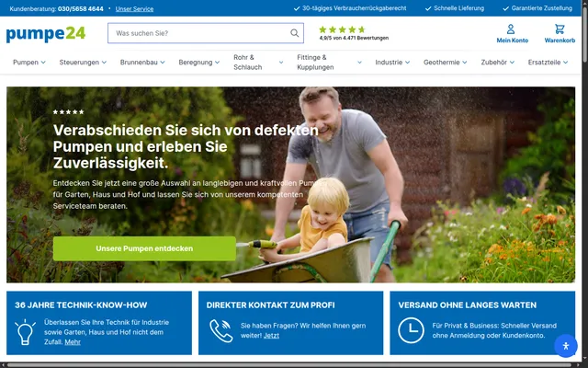Click the phone icon in Kontakt card
Image resolution: width=588 pixels, height=368 pixels.
tap(220, 330)
